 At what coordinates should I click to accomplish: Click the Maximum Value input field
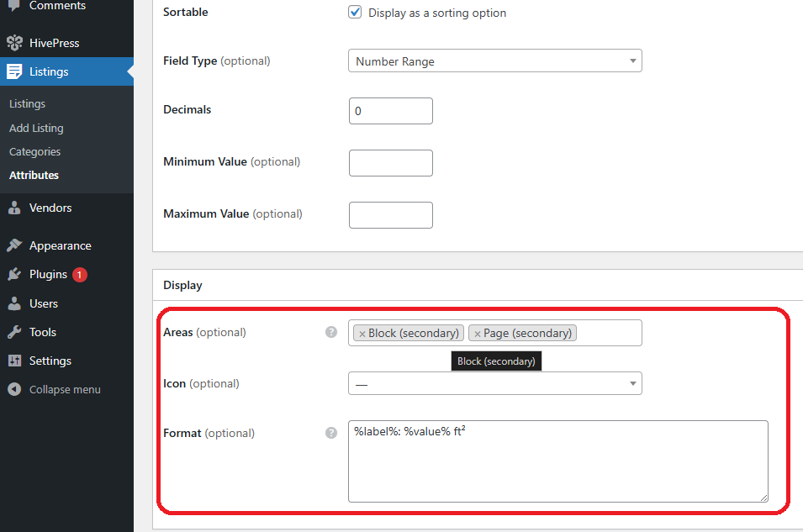tap(391, 215)
